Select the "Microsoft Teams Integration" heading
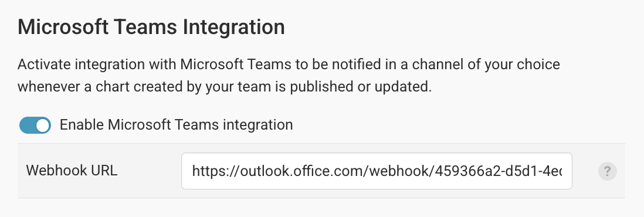 [151, 28]
